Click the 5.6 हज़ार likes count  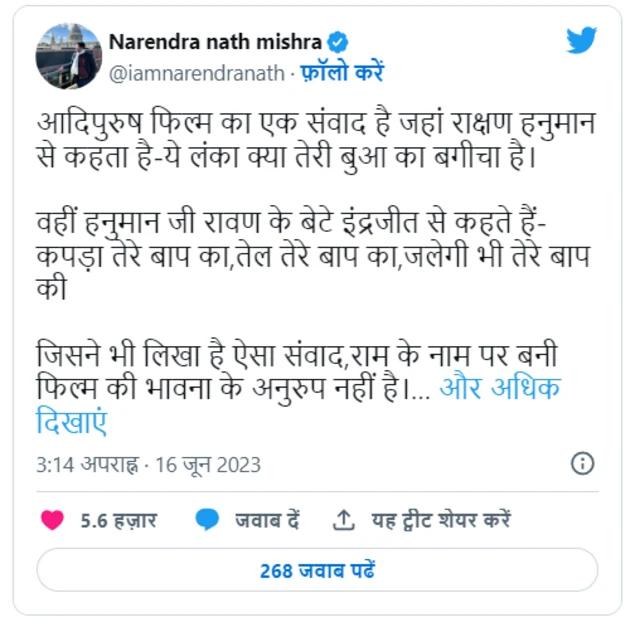coord(118,520)
